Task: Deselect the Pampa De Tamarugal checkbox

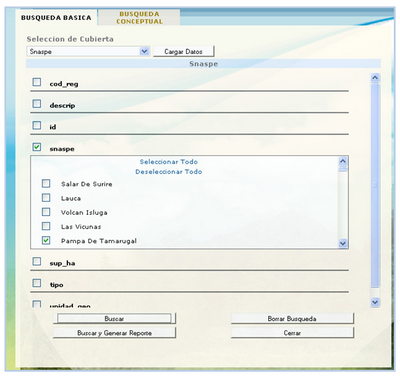Action: click(x=46, y=240)
